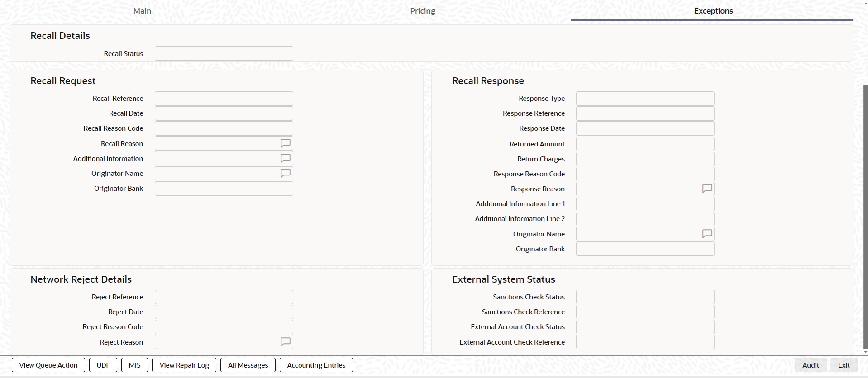Open Accounting Entries button
This screenshot has height=378, width=868.
(316, 365)
